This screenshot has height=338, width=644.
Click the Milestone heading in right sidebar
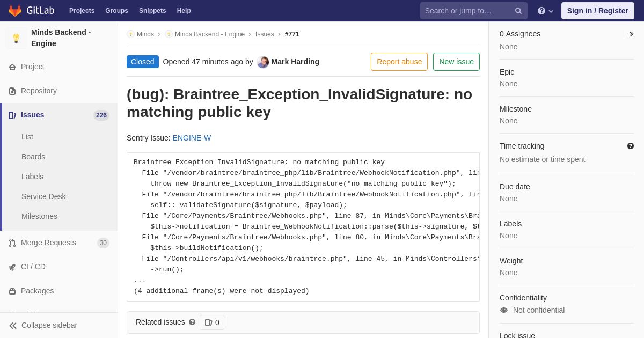click(516, 109)
